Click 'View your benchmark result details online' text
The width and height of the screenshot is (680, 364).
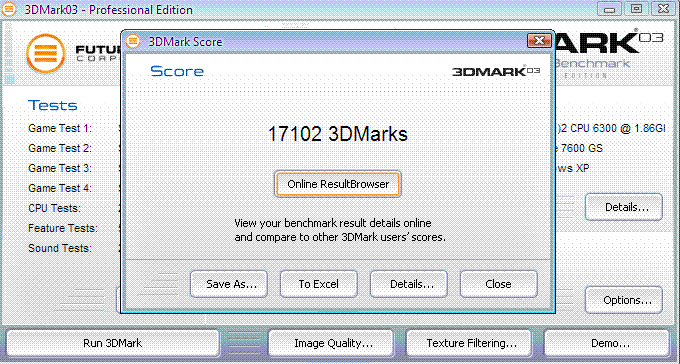[333, 223]
